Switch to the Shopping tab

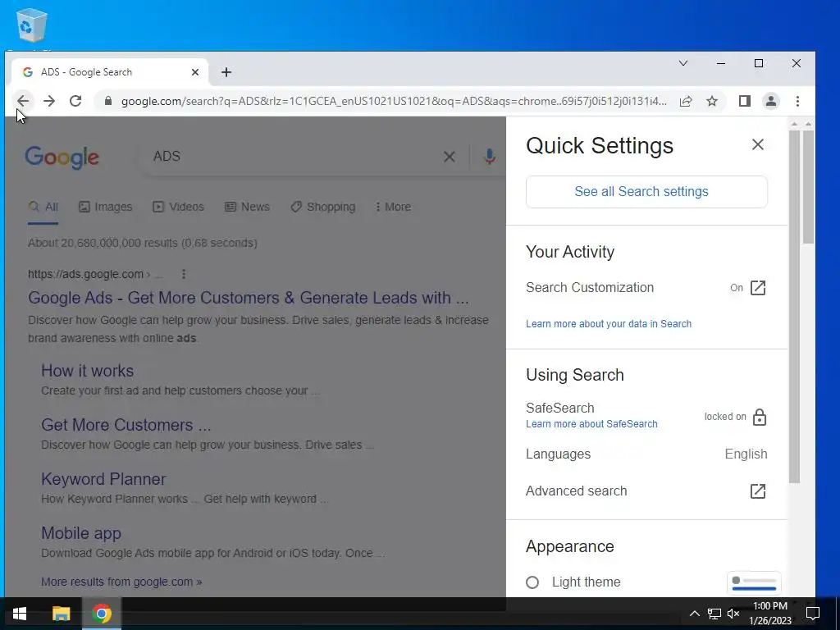(323, 207)
